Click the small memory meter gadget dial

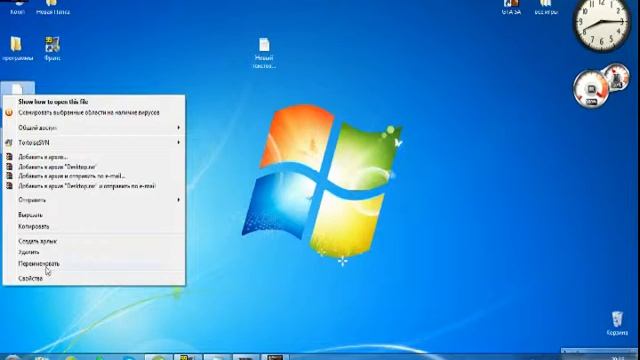click(x=617, y=76)
